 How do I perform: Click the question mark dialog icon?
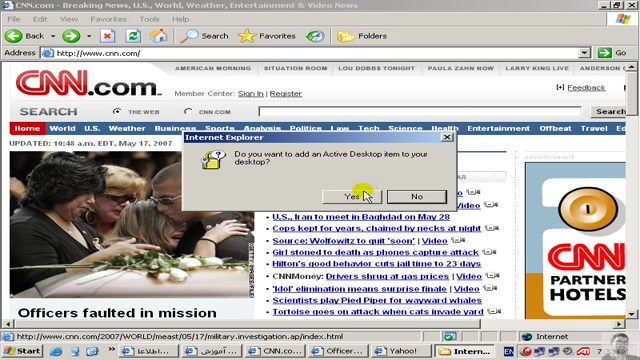213,159
